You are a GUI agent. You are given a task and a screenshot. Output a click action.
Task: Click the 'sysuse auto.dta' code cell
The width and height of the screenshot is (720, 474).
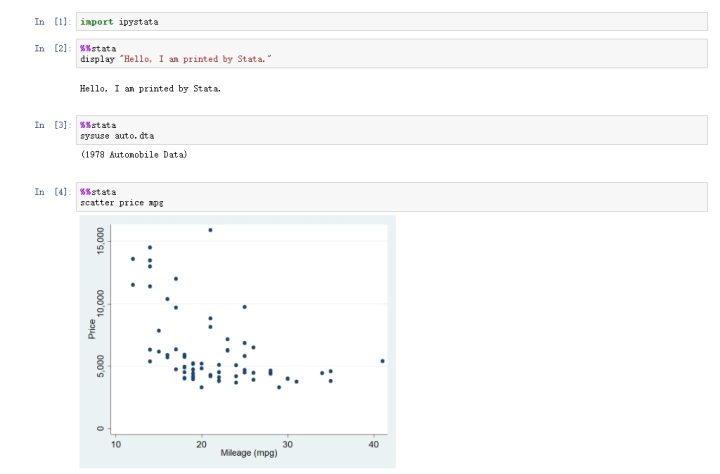click(392, 130)
